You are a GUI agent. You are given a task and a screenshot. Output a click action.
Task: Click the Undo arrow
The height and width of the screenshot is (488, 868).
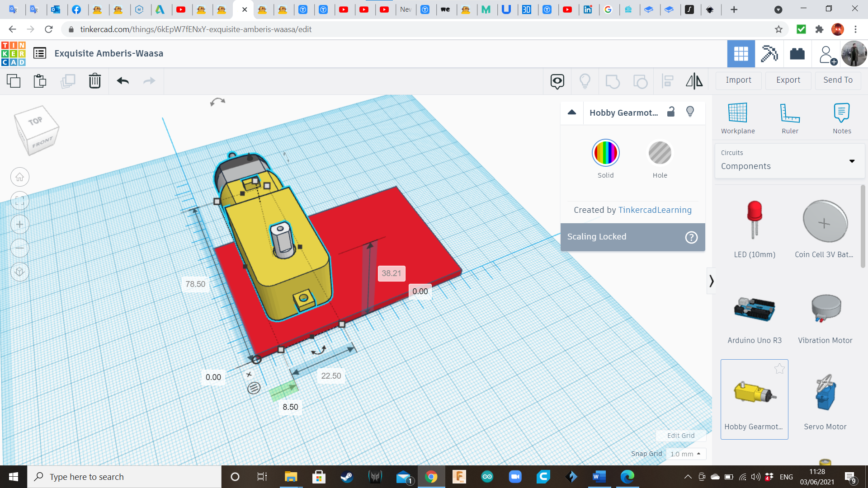123,81
